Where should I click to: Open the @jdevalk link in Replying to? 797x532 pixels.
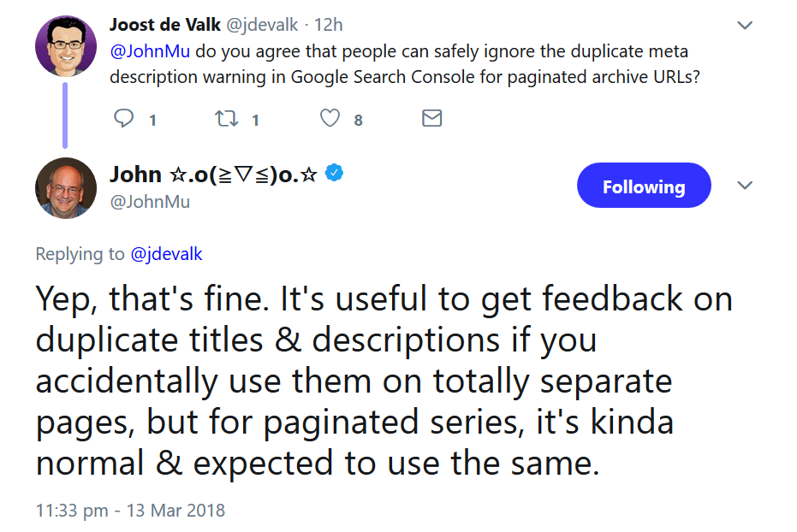point(166,253)
